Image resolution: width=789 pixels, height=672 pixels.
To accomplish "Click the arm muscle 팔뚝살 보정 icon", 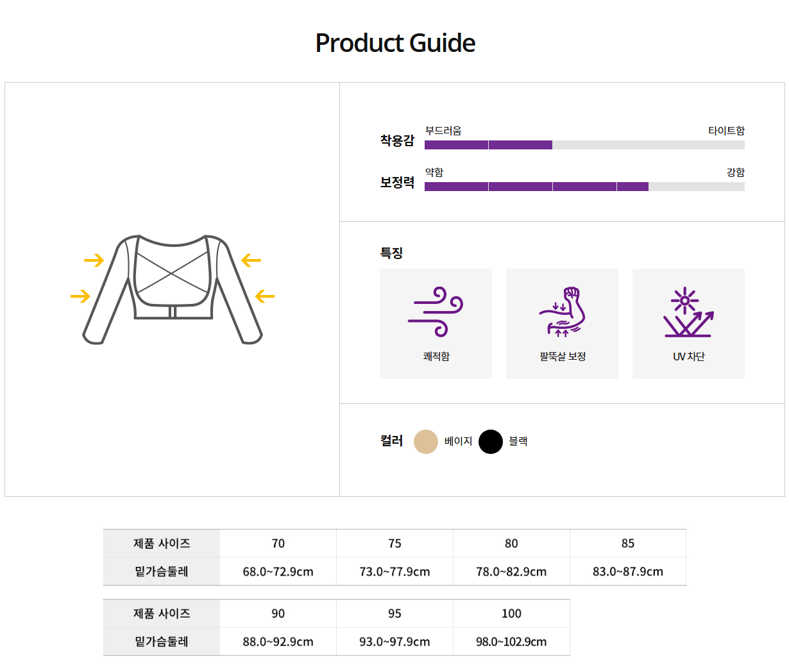I will (x=562, y=312).
